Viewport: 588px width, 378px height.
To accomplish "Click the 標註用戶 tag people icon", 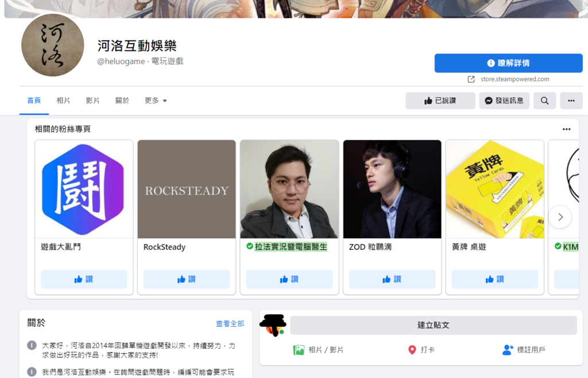I will click(508, 350).
